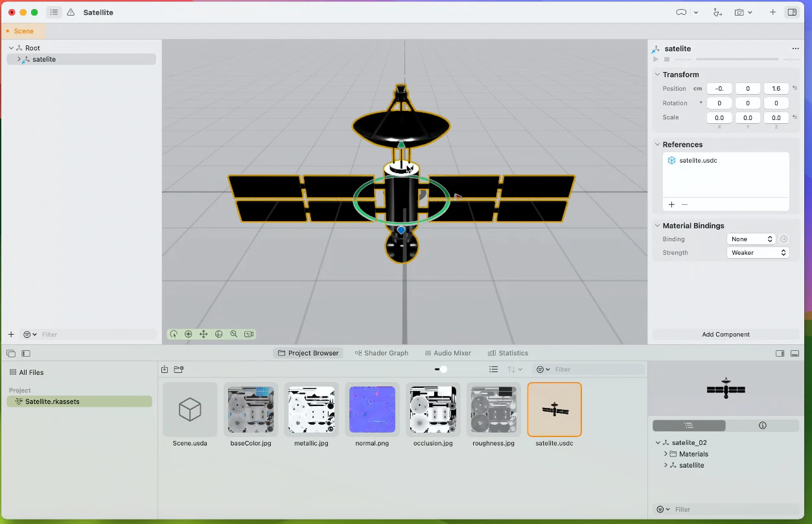The image size is (812, 524).
Task: Click the inspector animation stop button
Action: point(667,59)
